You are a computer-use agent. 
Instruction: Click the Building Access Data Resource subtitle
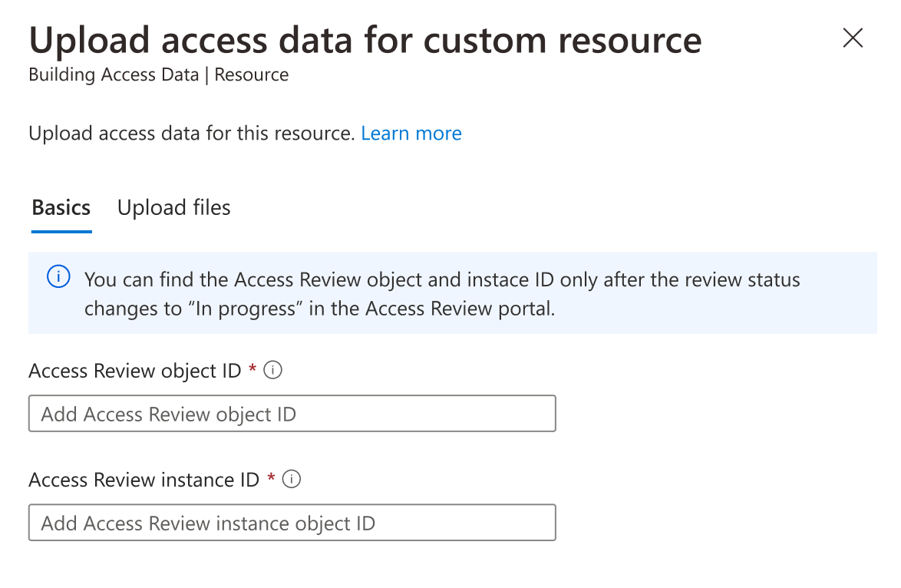pos(158,74)
